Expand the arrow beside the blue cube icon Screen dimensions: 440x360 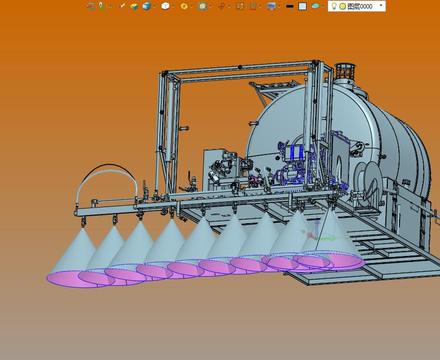click(x=154, y=7)
